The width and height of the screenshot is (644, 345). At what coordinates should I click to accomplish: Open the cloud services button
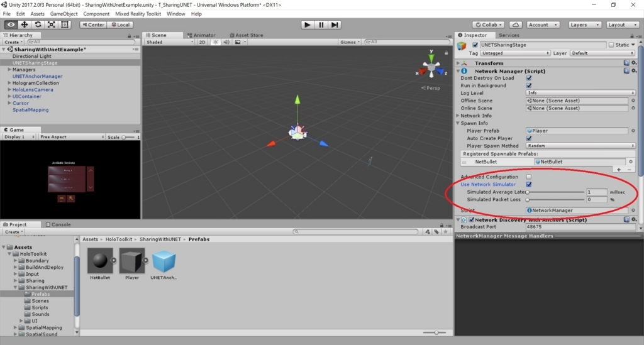click(x=516, y=25)
